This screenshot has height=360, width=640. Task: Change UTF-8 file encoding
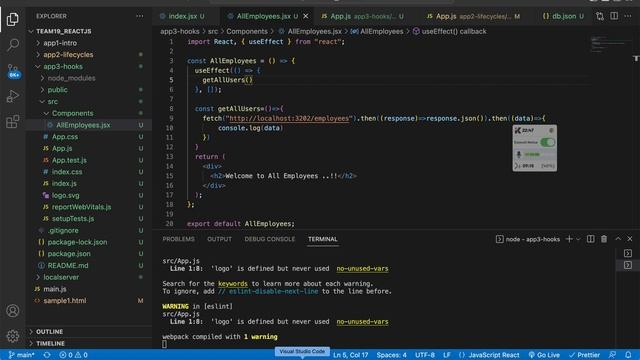(x=425, y=355)
